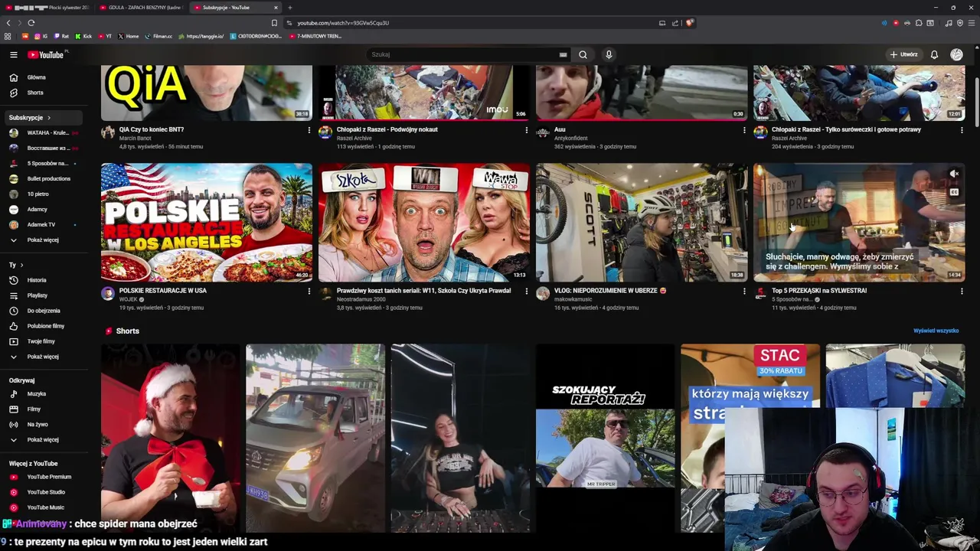The image size is (980, 551).
Task: Open Filmy under Odkrywaj
Action: click(x=42, y=409)
